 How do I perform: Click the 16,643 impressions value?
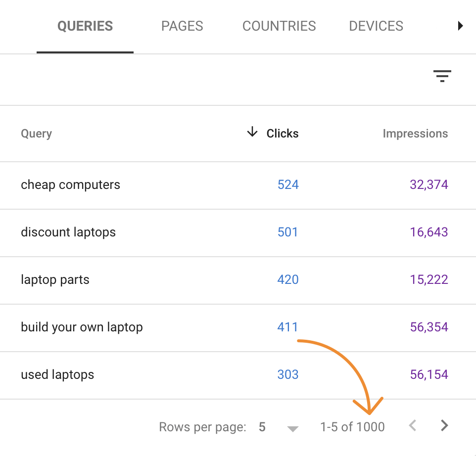coord(429,232)
